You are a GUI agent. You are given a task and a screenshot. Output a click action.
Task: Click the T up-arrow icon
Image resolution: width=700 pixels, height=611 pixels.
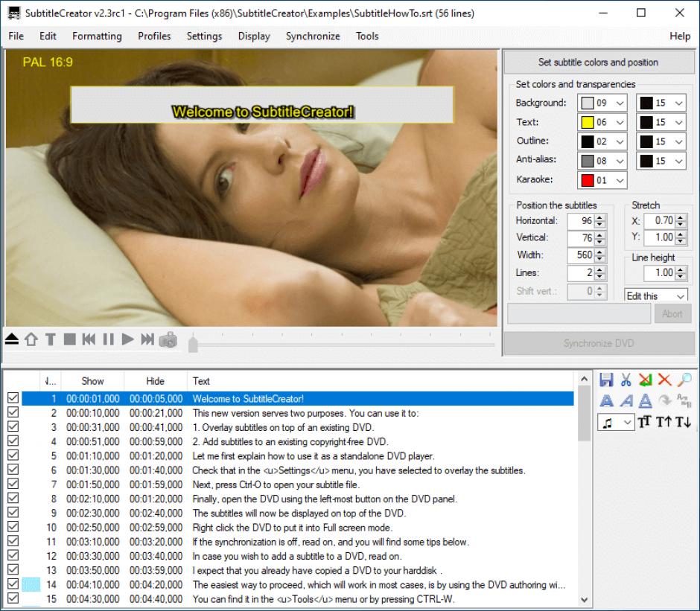[x=664, y=422]
